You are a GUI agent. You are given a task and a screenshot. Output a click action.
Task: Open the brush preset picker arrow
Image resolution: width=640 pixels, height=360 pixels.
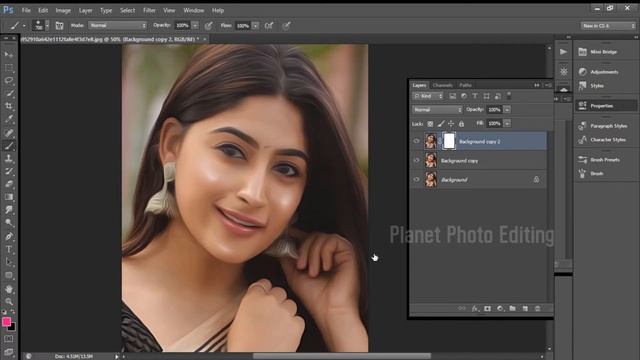[x=47, y=26]
